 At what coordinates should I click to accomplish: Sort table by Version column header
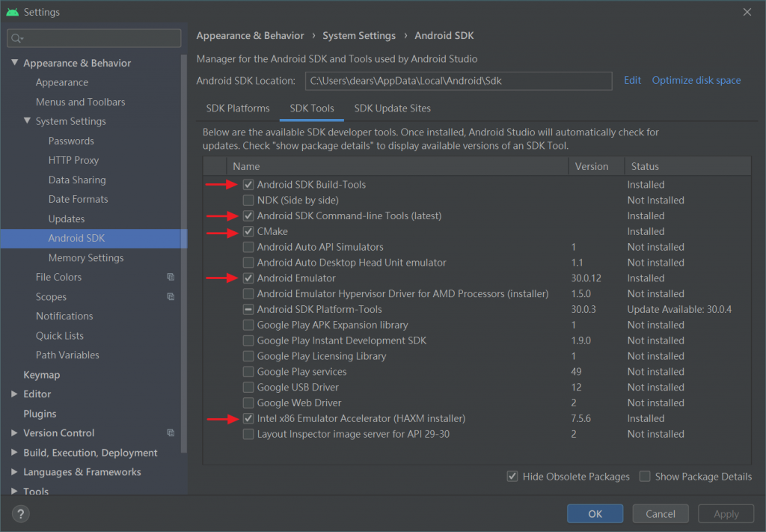click(596, 166)
